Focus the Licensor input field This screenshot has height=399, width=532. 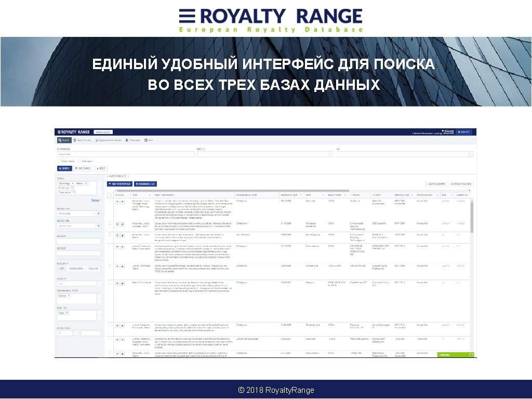(79, 241)
